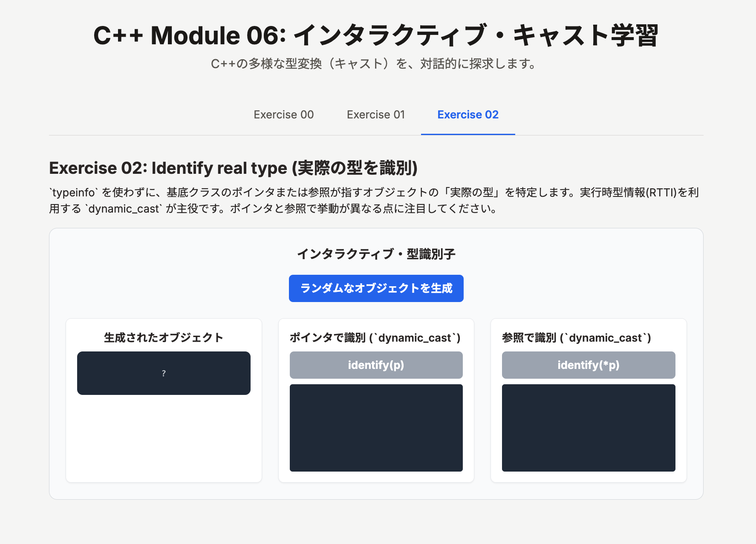Select the Exercise 02 tab

point(468,115)
